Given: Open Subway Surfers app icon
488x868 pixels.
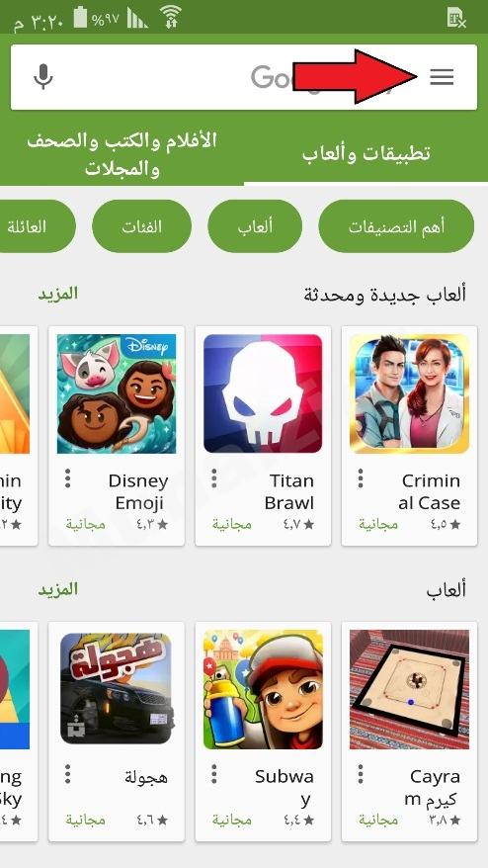Looking at the screenshot, I should (x=263, y=689).
